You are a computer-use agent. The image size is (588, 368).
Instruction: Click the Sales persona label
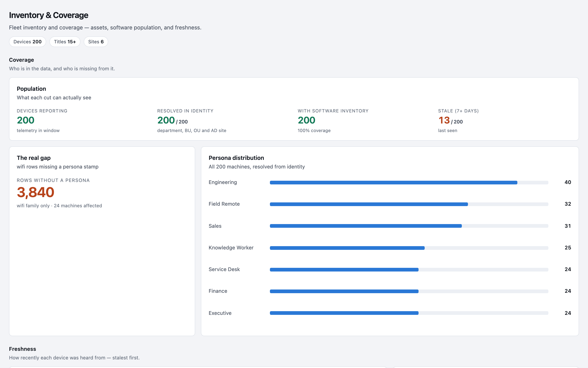pos(215,226)
